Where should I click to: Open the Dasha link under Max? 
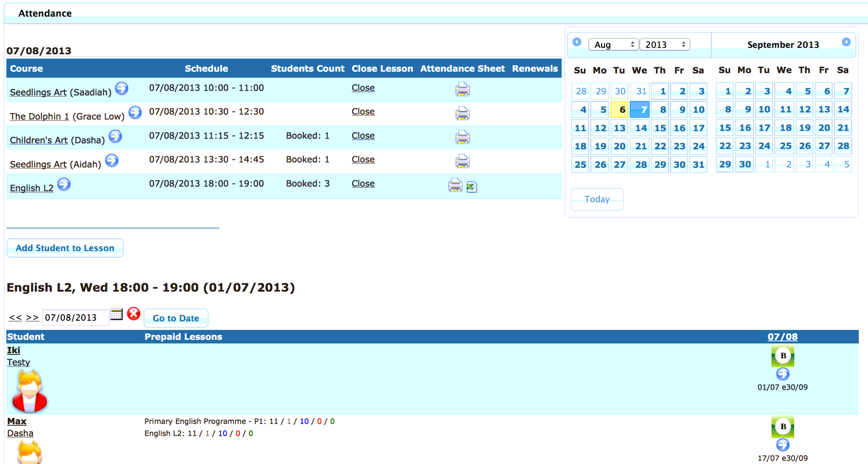[20, 433]
